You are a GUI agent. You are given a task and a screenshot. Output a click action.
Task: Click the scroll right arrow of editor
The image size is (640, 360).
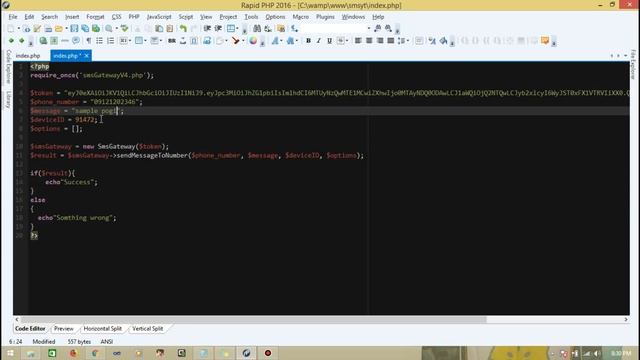click(x=626, y=320)
